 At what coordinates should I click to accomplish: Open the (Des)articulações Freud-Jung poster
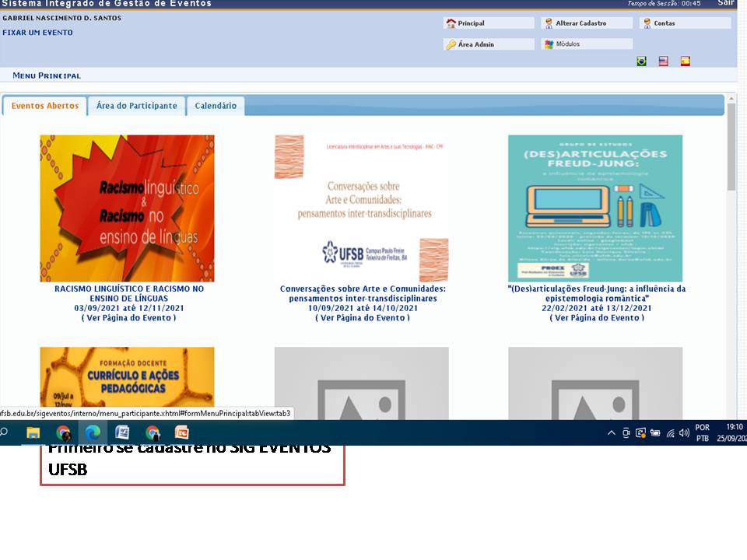[x=595, y=208]
